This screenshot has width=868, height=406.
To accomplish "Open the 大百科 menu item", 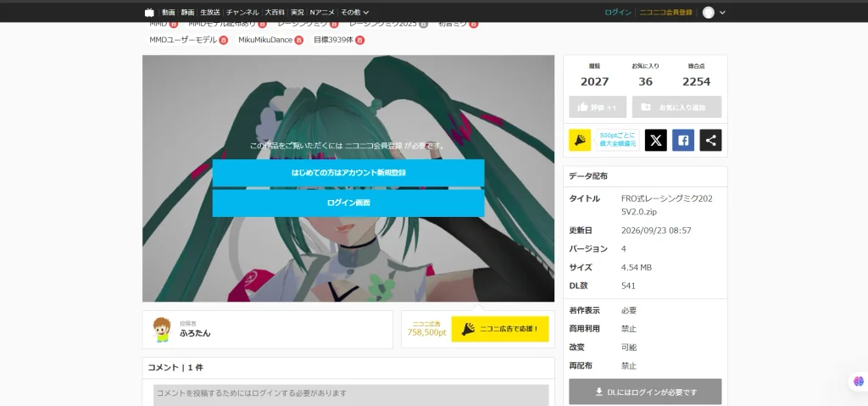I will click(275, 12).
